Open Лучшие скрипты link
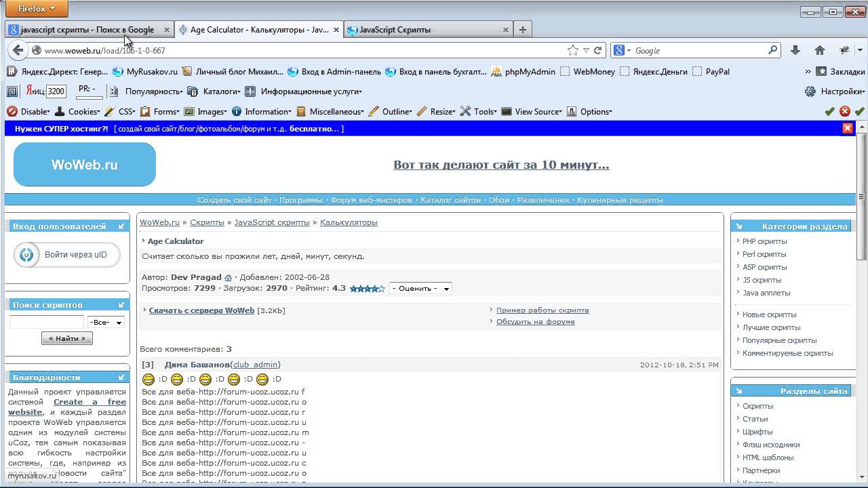 pos(771,327)
